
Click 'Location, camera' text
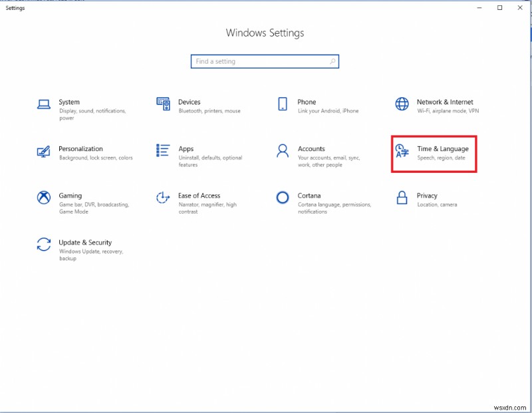pyautogui.click(x=437, y=205)
